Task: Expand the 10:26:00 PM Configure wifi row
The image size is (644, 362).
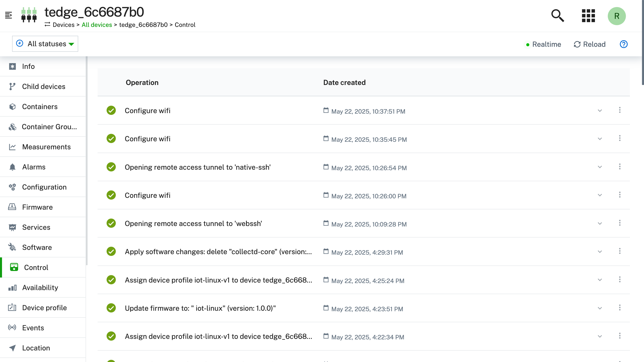Action: pos(600,195)
